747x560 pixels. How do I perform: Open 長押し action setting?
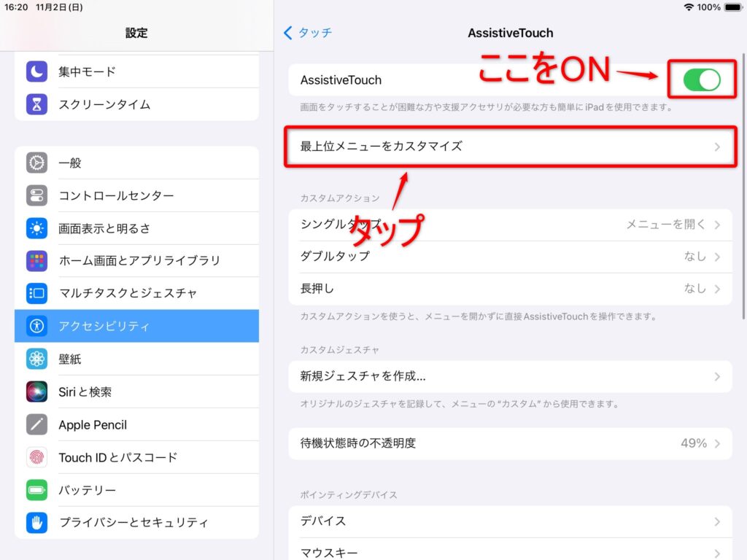[x=510, y=289]
